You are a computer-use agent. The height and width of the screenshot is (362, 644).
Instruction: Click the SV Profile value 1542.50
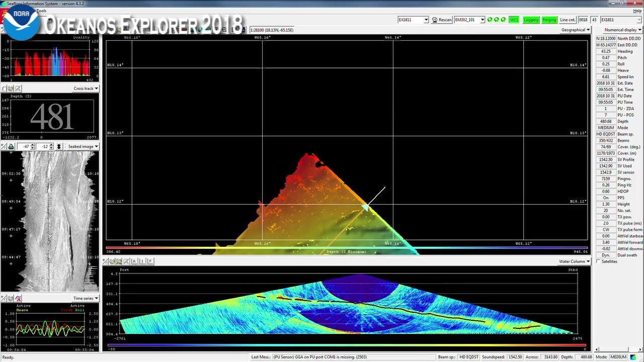coord(606,159)
